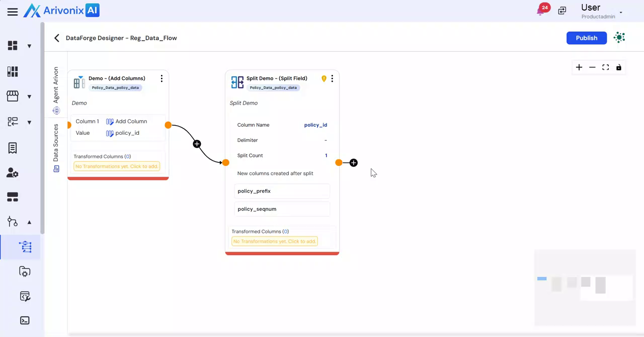Zoom in on the canvas

click(x=579, y=67)
